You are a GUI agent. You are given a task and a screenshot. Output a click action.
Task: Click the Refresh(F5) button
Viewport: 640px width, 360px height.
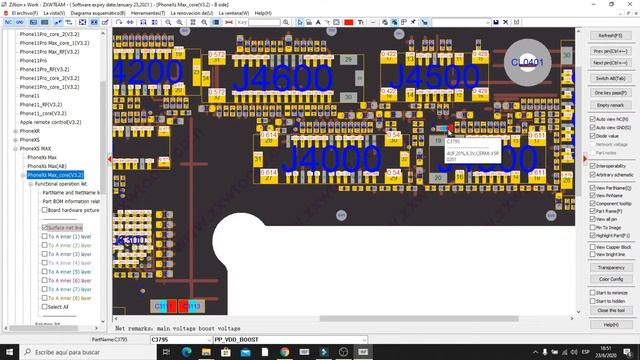pos(611,36)
